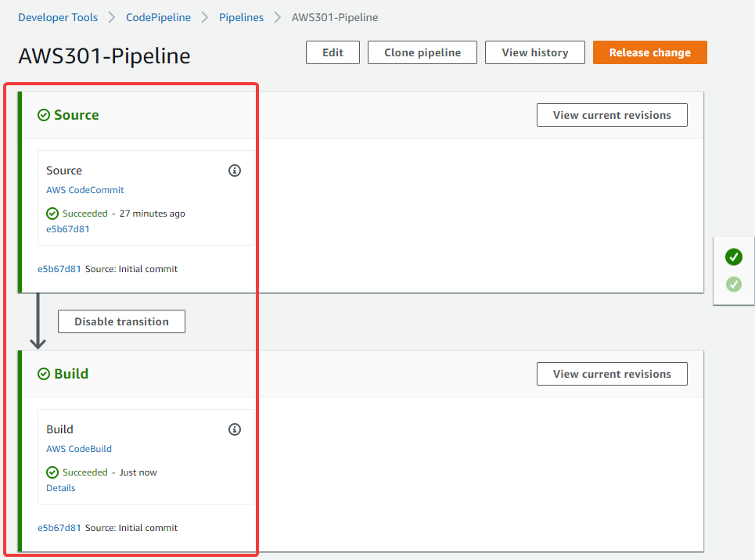The height and width of the screenshot is (560, 755).
Task: Click faded green checkmark in side panel
Action: coord(734,284)
